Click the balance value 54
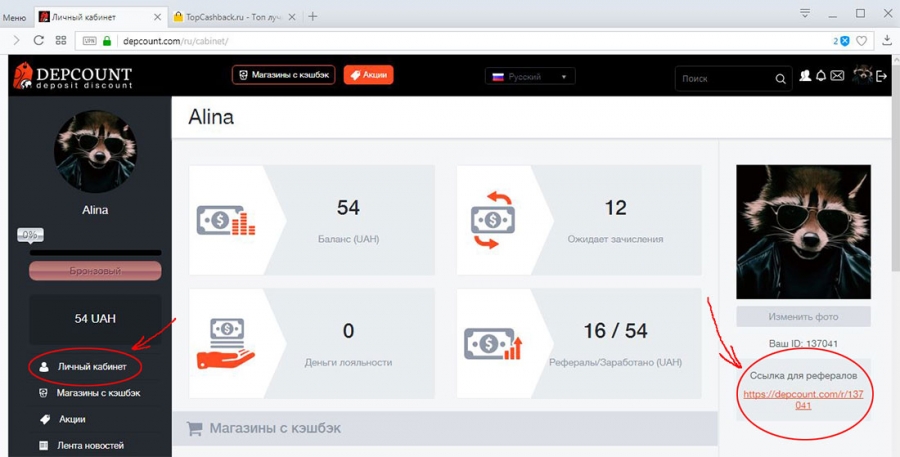Image resolution: width=900 pixels, height=457 pixels. [x=348, y=208]
